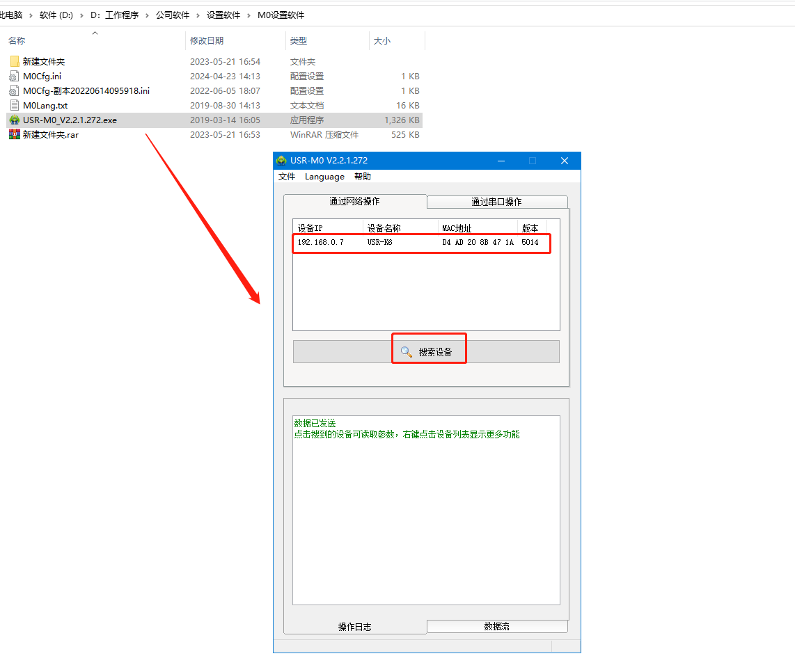Sort files by 修改日期 column header
Image resolution: width=795 pixels, height=672 pixels.
[207, 41]
